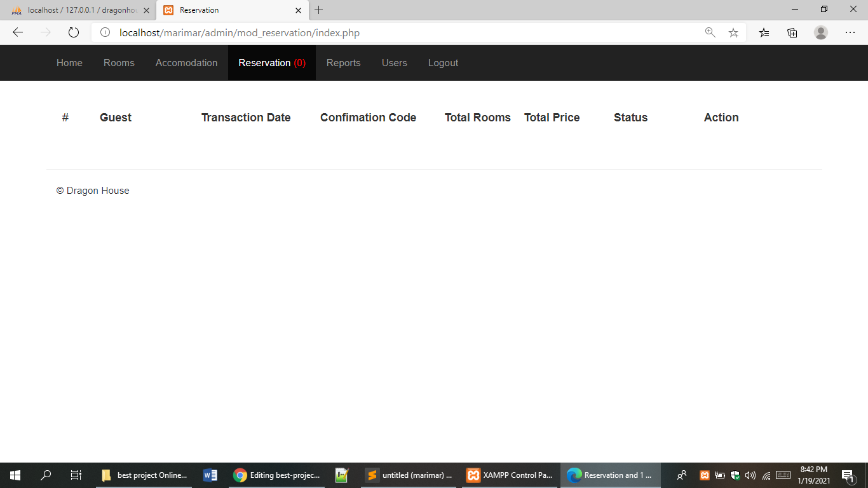Open the Reports section in the navbar
This screenshot has width=868, height=488.
(343, 62)
